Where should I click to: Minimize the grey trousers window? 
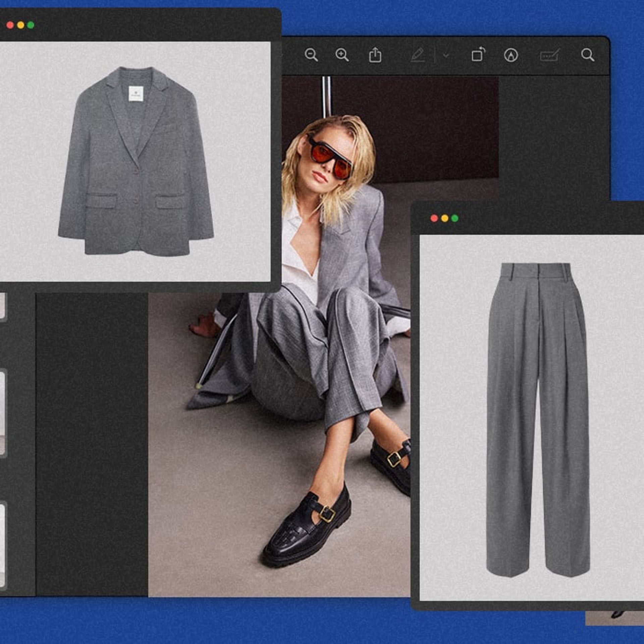(445, 218)
